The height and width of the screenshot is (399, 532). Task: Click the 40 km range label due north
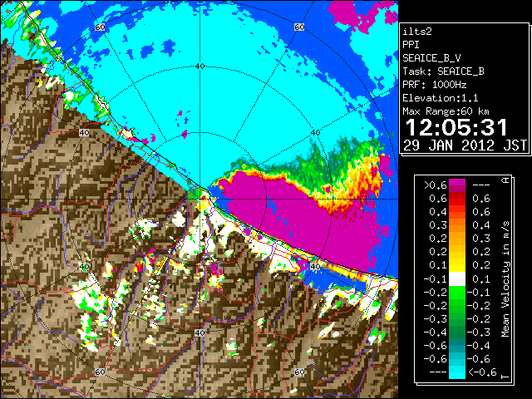[x=200, y=66]
